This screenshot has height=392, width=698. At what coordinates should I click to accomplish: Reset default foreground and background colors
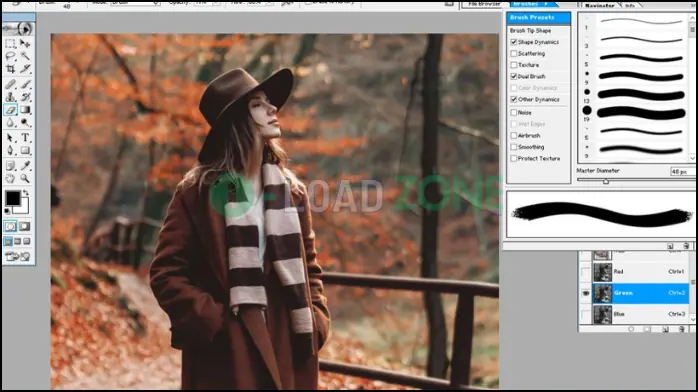click(x=8, y=211)
